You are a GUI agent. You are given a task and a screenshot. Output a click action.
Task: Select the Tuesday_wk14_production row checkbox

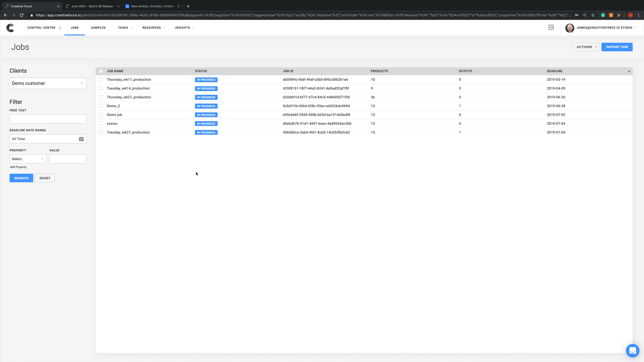tap(101, 88)
